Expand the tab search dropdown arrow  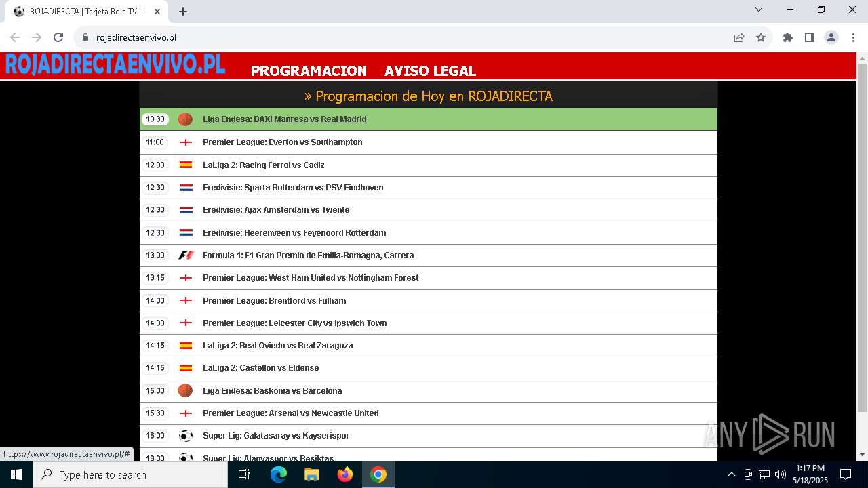759,9
